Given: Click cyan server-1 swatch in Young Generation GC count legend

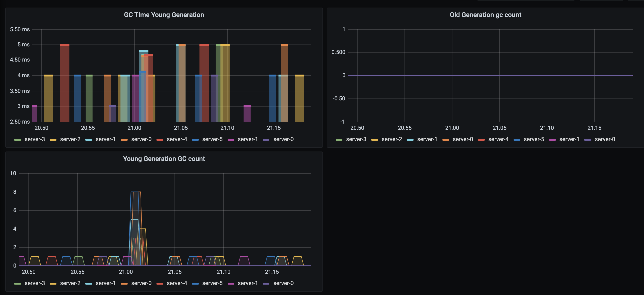Looking at the screenshot, I should pos(89,284).
